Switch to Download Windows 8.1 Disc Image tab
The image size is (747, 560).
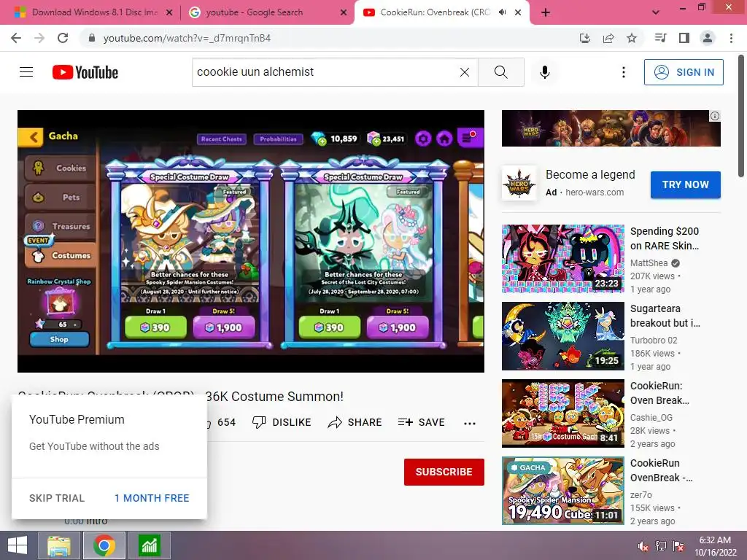[94, 12]
